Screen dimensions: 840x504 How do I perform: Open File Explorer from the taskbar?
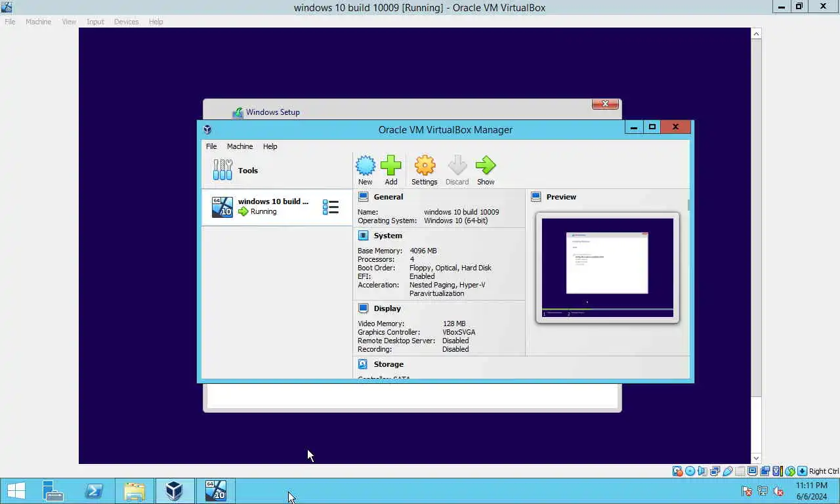pos(135,491)
